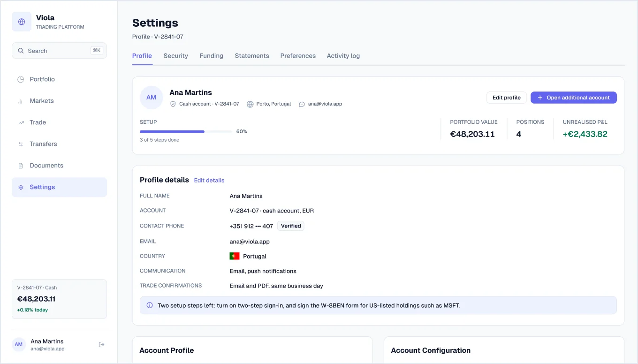Click the shield icon next to Cash account

[173, 104]
